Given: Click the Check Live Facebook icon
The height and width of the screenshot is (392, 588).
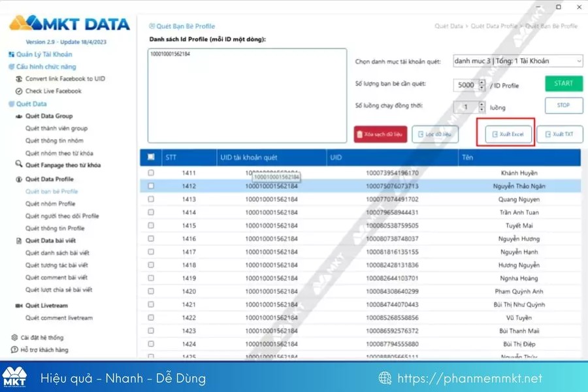Looking at the screenshot, I should (x=20, y=91).
